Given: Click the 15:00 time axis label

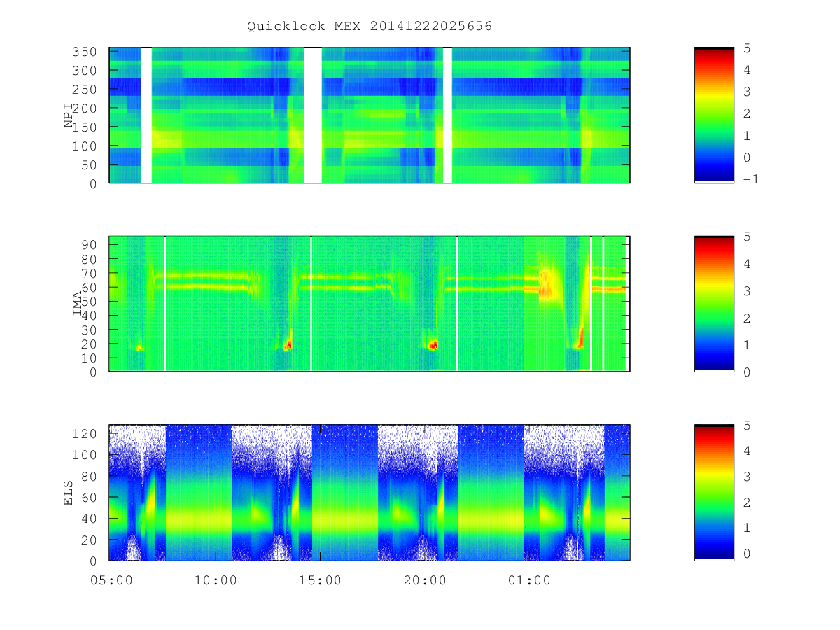Looking at the screenshot, I should (x=320, y=580).
